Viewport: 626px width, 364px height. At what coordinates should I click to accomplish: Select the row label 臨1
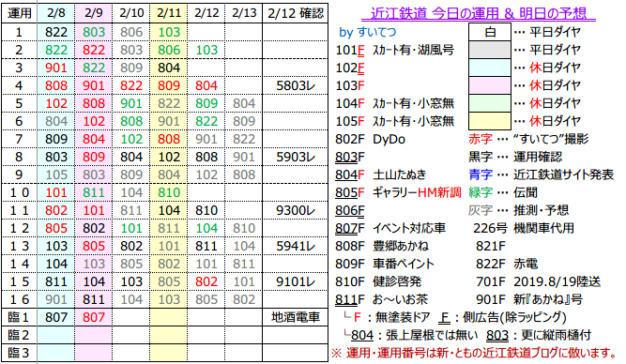click(19, 317)
